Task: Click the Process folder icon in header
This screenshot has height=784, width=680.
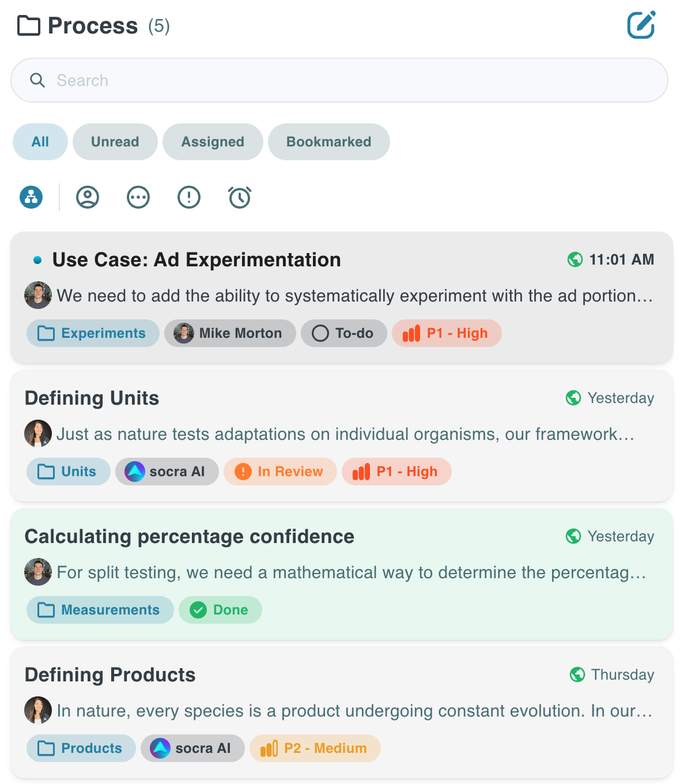Action: click(29, 26)
